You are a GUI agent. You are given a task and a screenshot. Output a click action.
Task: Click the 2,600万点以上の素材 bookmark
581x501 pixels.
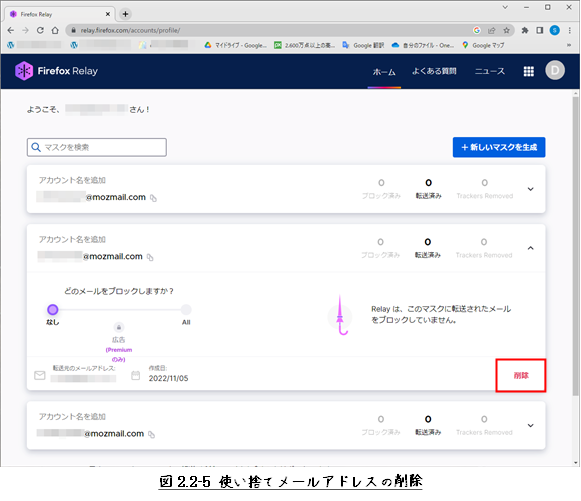[305, 45]
